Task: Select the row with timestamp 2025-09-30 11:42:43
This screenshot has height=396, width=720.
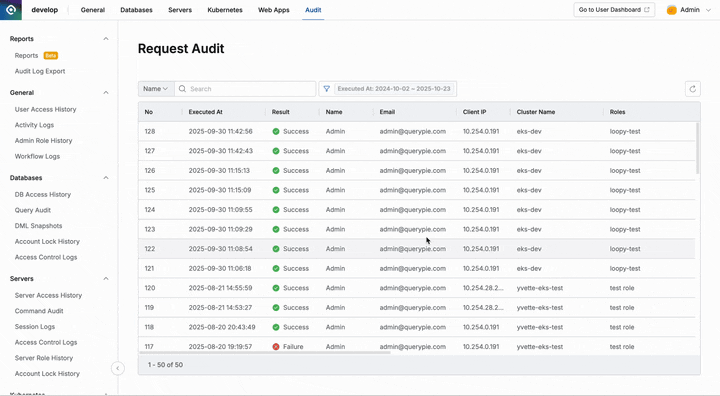Action: coord(416,151)
